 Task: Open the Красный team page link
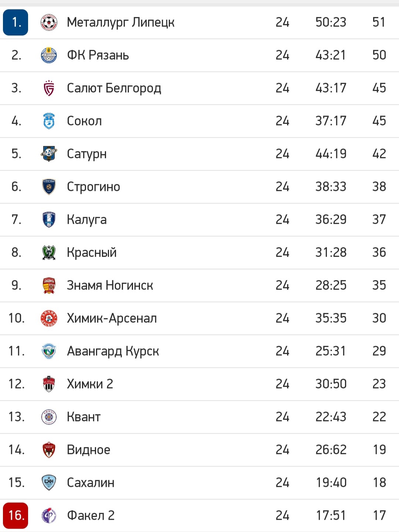tap(92, 253)
